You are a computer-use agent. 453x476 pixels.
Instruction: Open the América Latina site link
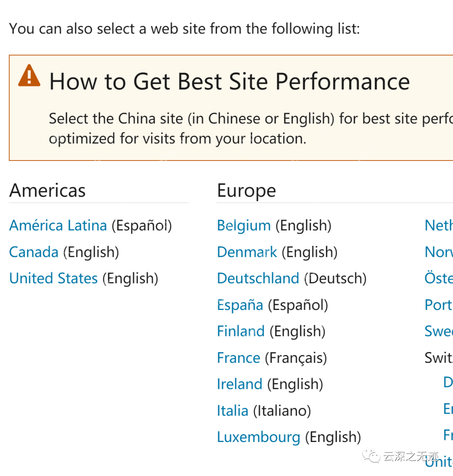coord(58,225)
